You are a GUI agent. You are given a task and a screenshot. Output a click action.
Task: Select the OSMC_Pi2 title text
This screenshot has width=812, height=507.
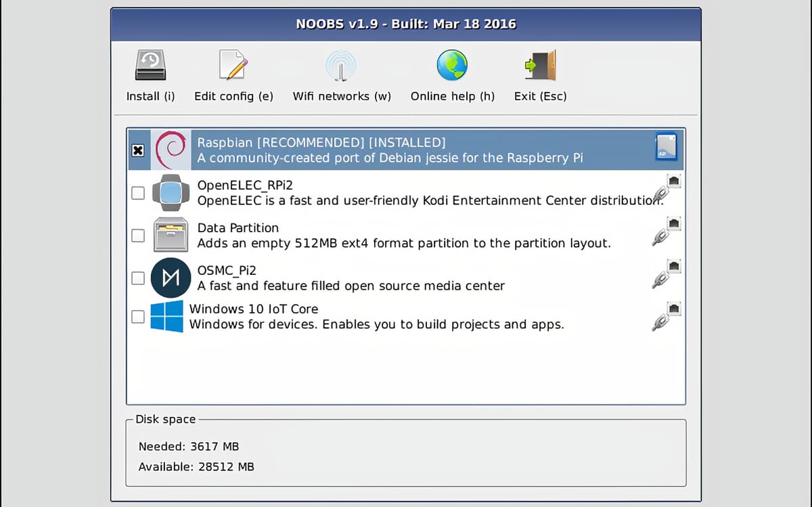(x=227, y=270)
